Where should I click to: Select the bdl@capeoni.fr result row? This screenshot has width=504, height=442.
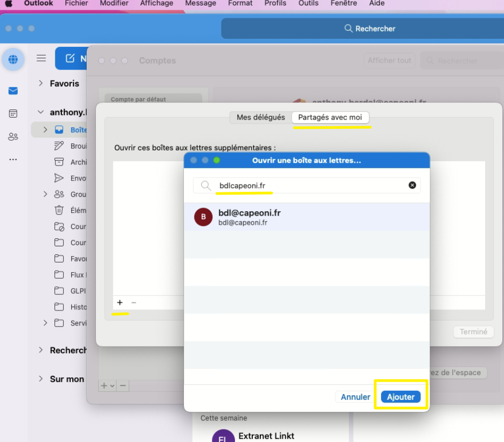307,217
